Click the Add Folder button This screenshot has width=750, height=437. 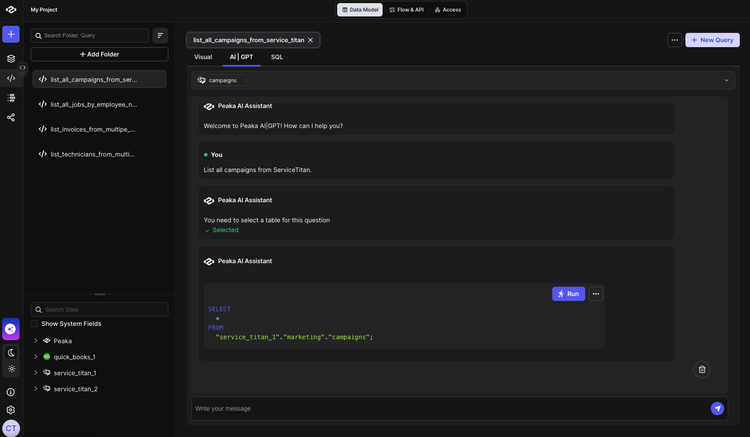[99, 55]
